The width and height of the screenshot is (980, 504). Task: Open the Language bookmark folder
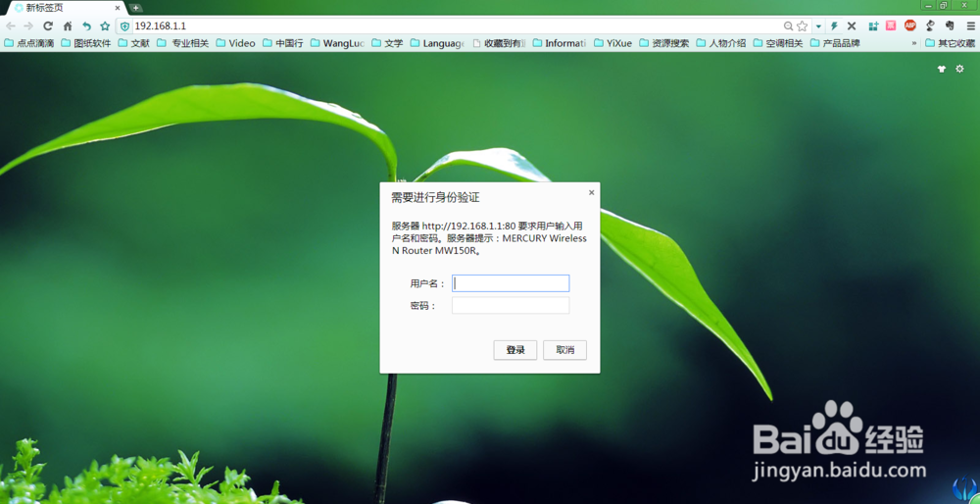coord(437,43)
